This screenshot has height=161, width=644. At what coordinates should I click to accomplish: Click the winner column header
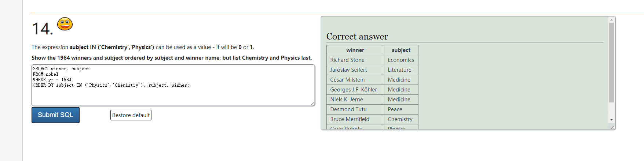[355, 50]
